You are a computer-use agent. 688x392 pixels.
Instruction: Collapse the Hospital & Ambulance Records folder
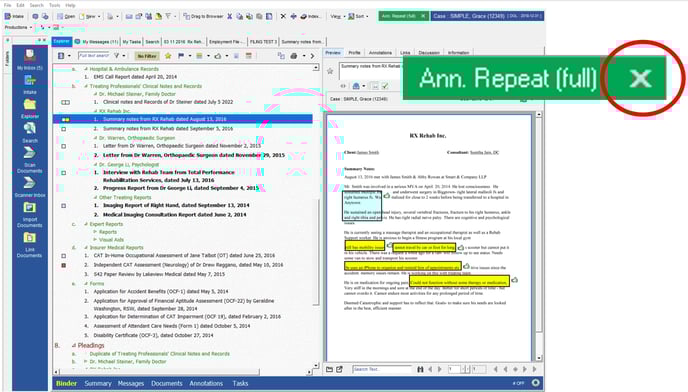[x=86, y=69]
